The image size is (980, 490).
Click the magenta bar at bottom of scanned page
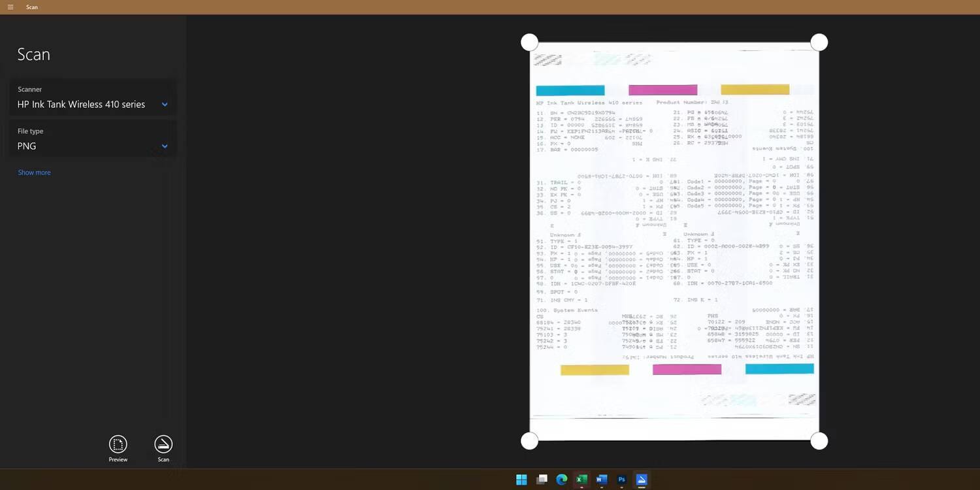[687, 370]
